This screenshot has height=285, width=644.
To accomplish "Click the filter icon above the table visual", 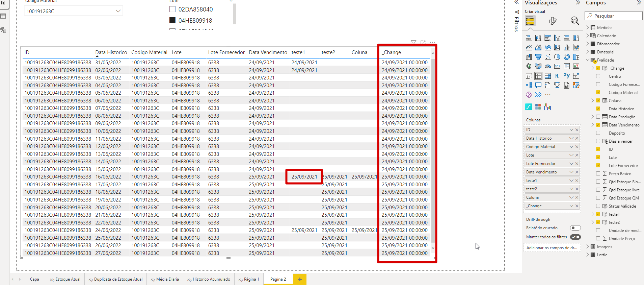I will point(413,43).
